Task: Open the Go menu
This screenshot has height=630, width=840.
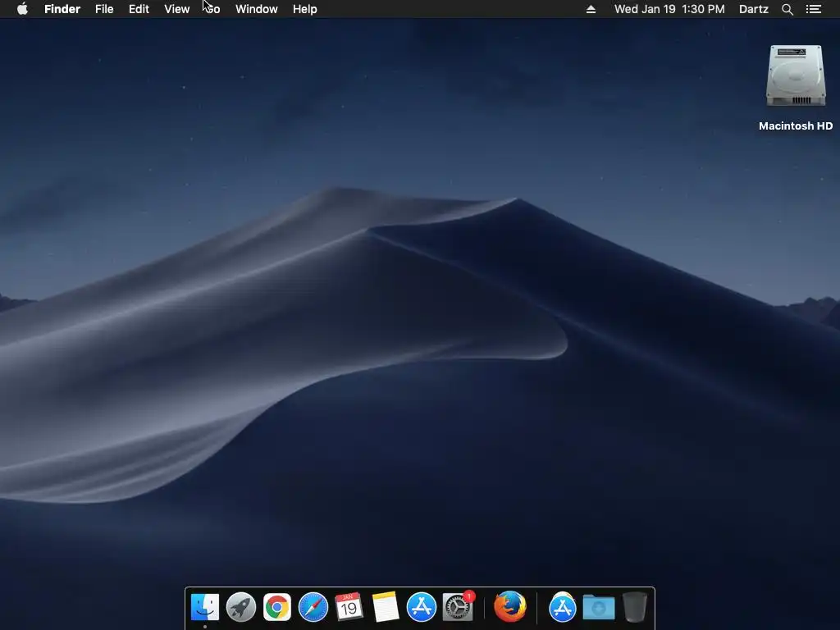Action: tap(212, 9)
